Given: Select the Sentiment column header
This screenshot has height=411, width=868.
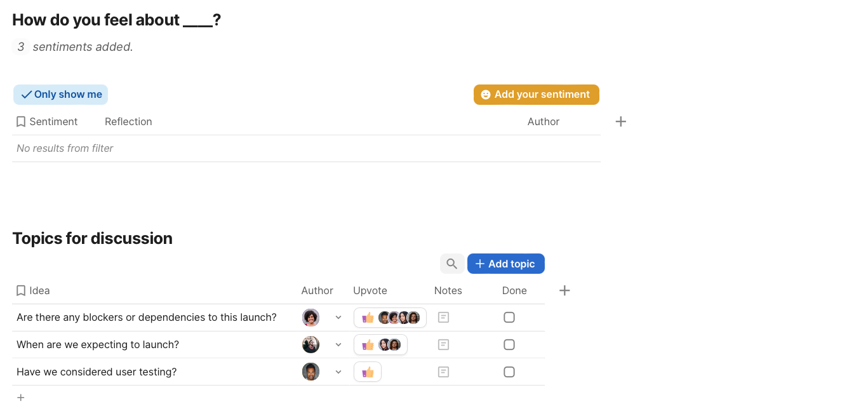Looking at the screenshot, I should pyautogui.click(x=53, y=121).
